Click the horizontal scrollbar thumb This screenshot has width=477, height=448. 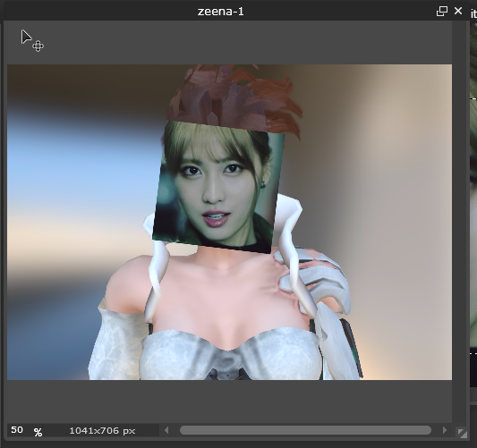(305, 430)
